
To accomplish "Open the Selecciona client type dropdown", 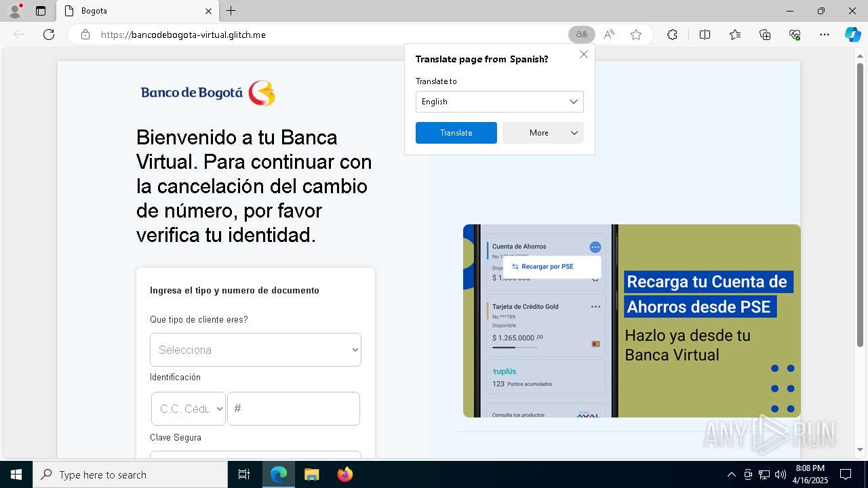I will [x=256, y=350].
